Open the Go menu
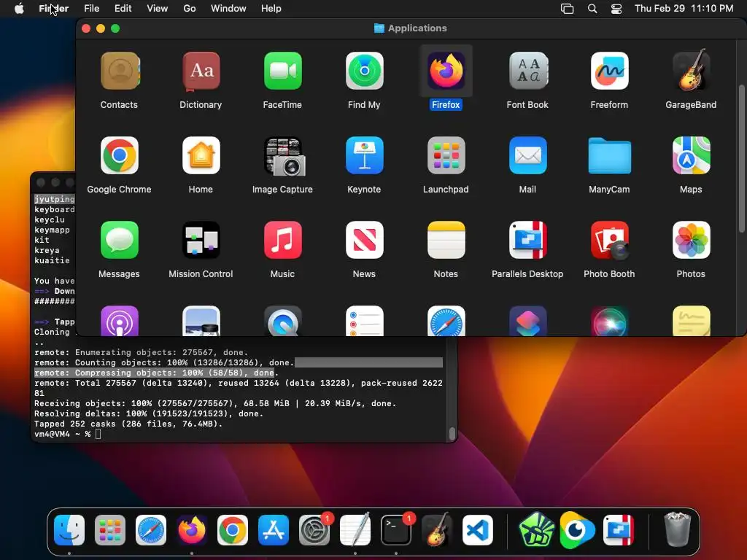This screenshot has height=560, width=747. (x=190, y=9)
